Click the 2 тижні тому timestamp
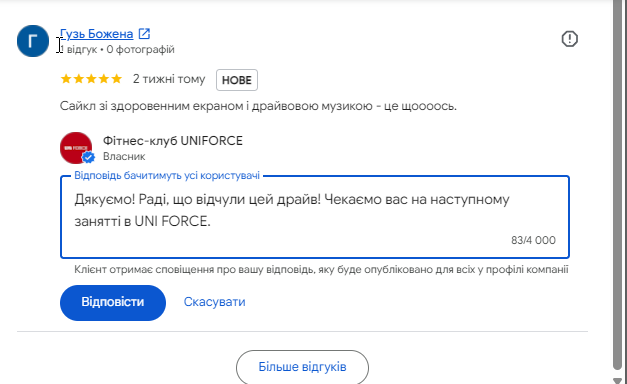 [169, 79]
